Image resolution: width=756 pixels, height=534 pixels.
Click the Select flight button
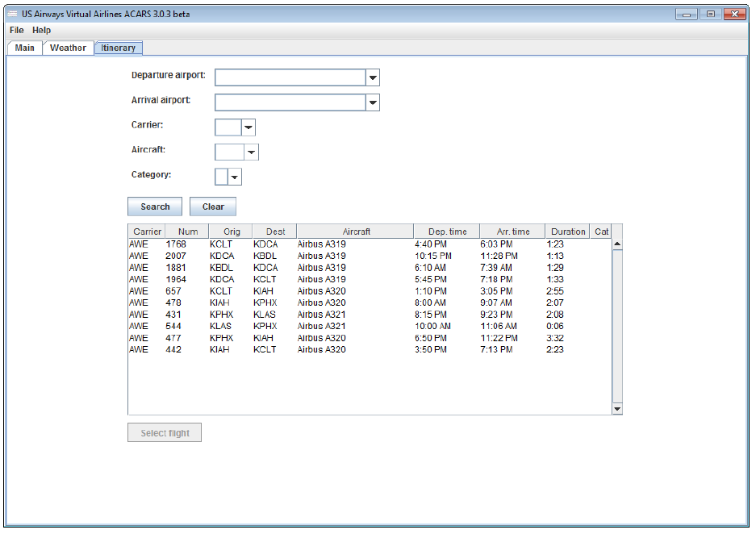(165, 433)
